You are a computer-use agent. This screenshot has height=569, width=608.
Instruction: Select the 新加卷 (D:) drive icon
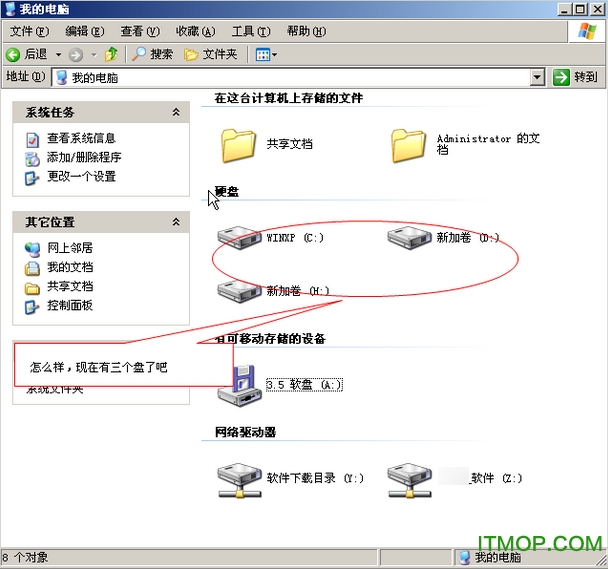point(409,237)
